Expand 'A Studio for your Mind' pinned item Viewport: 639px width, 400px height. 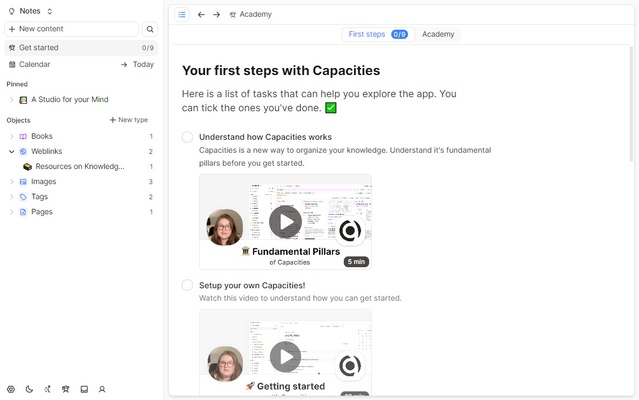point(11,100)
